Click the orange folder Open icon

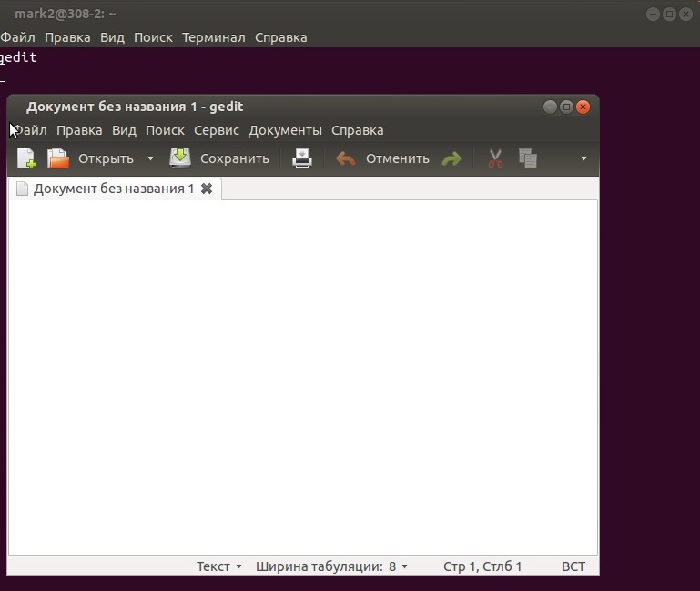[58, 158]
